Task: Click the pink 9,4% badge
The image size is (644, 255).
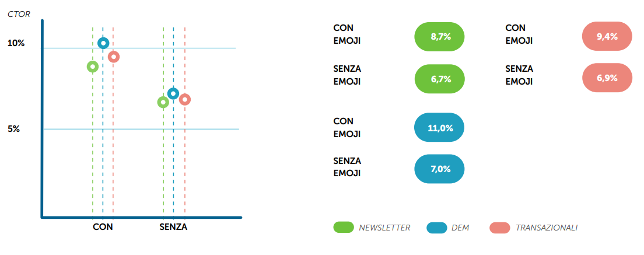Action: coord(607,37)
